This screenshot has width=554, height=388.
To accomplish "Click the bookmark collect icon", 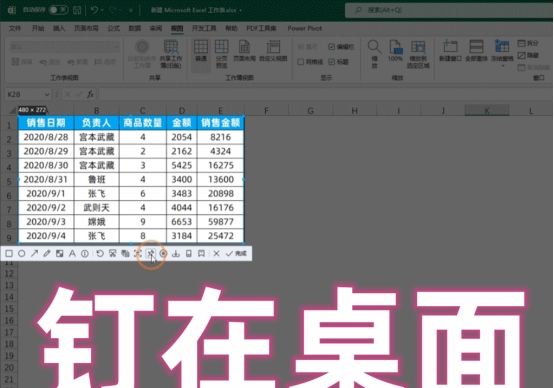I will [x=201, y=253].
